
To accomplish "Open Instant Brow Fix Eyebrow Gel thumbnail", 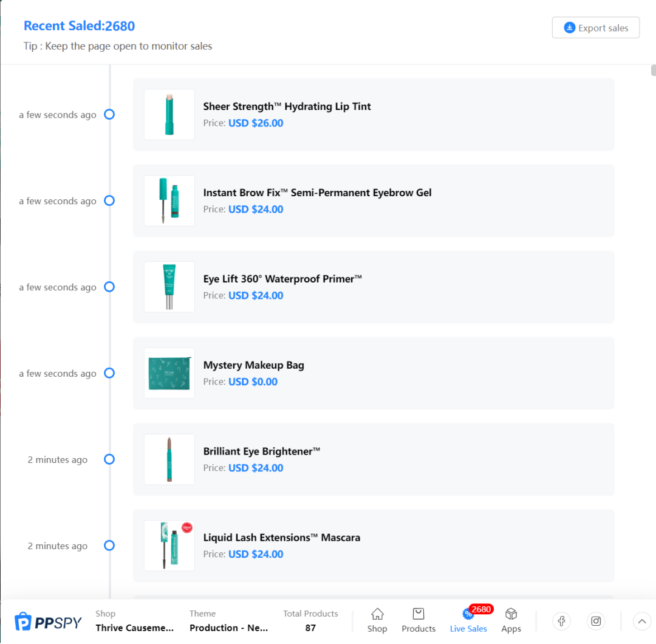I will click(169, 200).
